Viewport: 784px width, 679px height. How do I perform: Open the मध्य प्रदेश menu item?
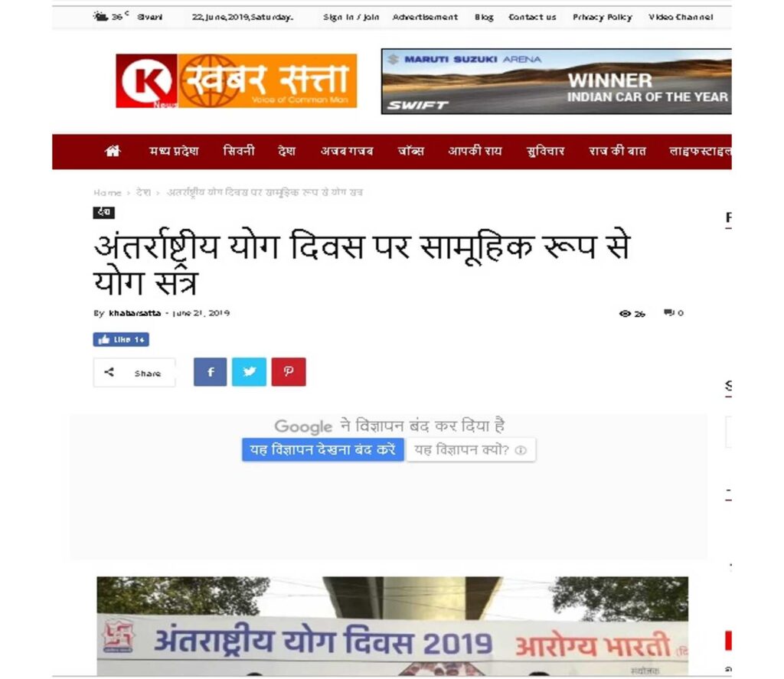coord(174,151)
